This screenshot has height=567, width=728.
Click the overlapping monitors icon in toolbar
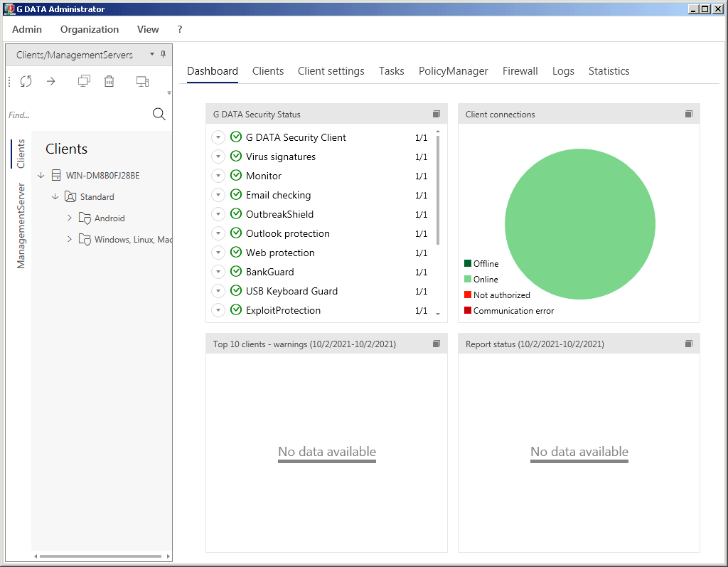[84, 81]
